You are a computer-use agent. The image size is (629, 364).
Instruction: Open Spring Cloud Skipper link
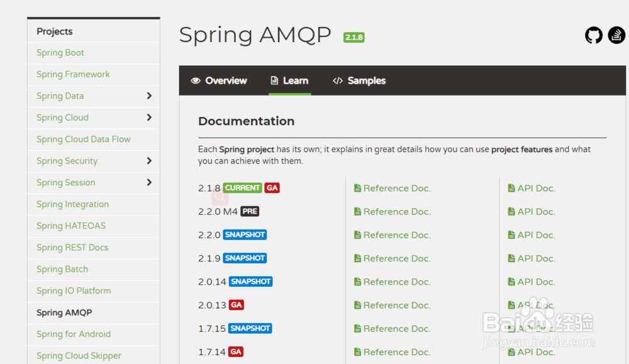pyautogui.click(x=79, y=356)
